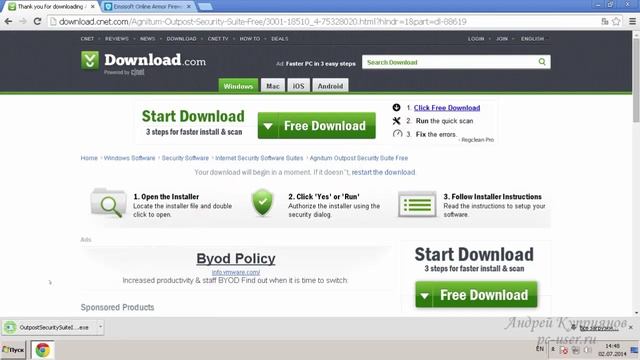This screenshot has width=640, height=360.
Task: Click the Windows Software breadcrumb
Action: 129,158
